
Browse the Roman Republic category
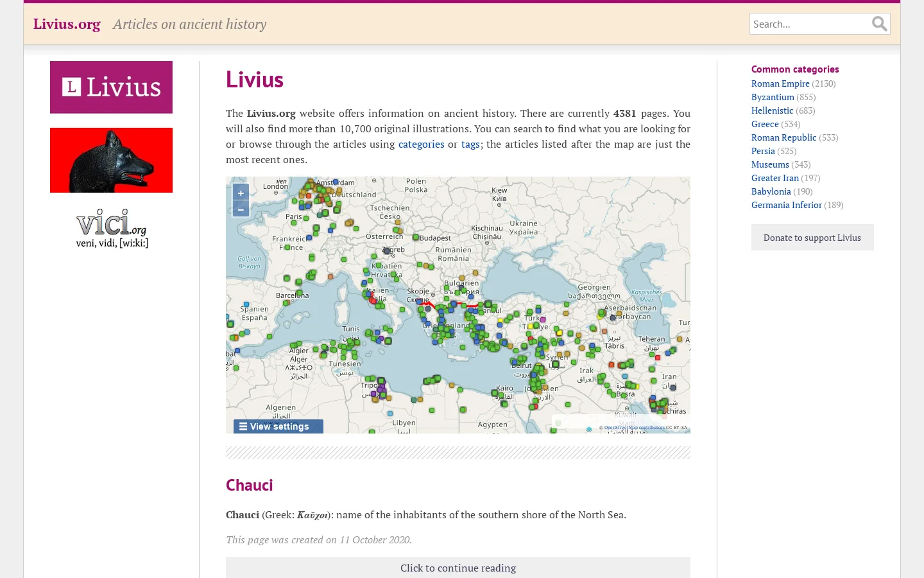[784, 137]
